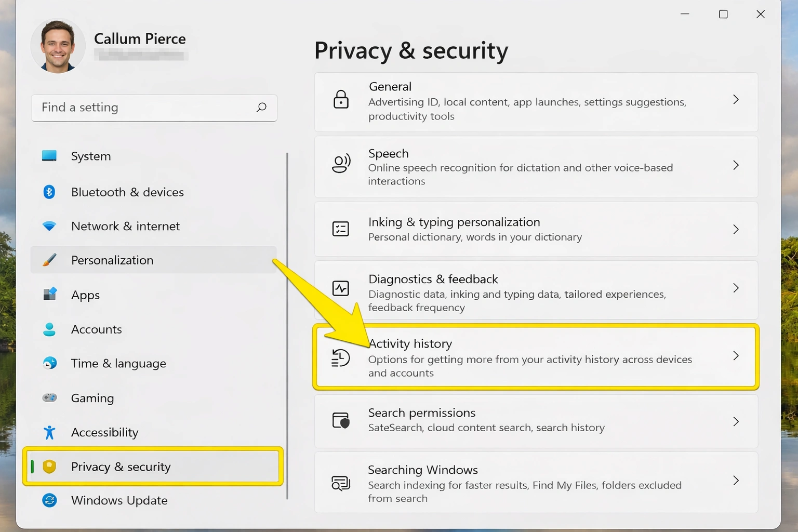The image size is (798, 532).
Task: Select the Bluetooth & devices icon
Action: pos(49,192)
